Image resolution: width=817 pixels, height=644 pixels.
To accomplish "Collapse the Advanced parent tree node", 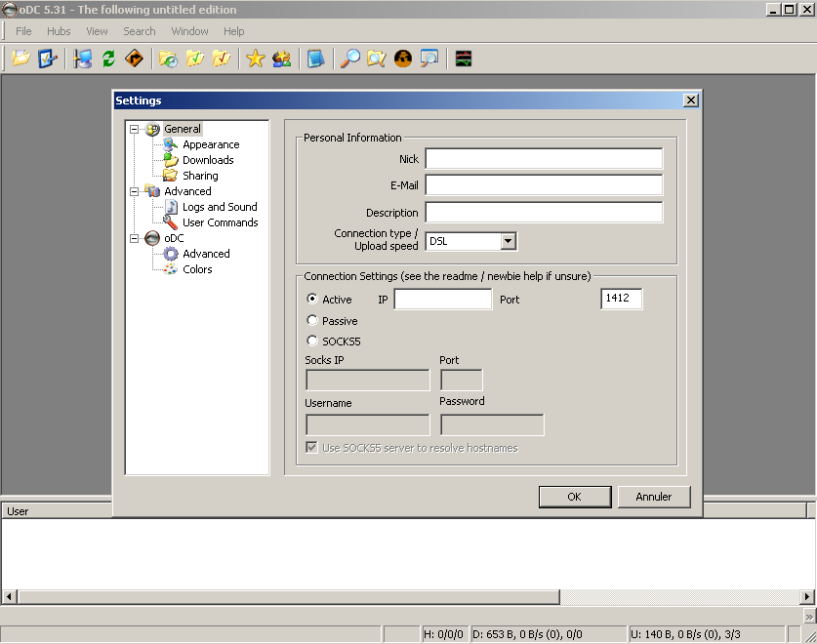I will pos(135,191).
